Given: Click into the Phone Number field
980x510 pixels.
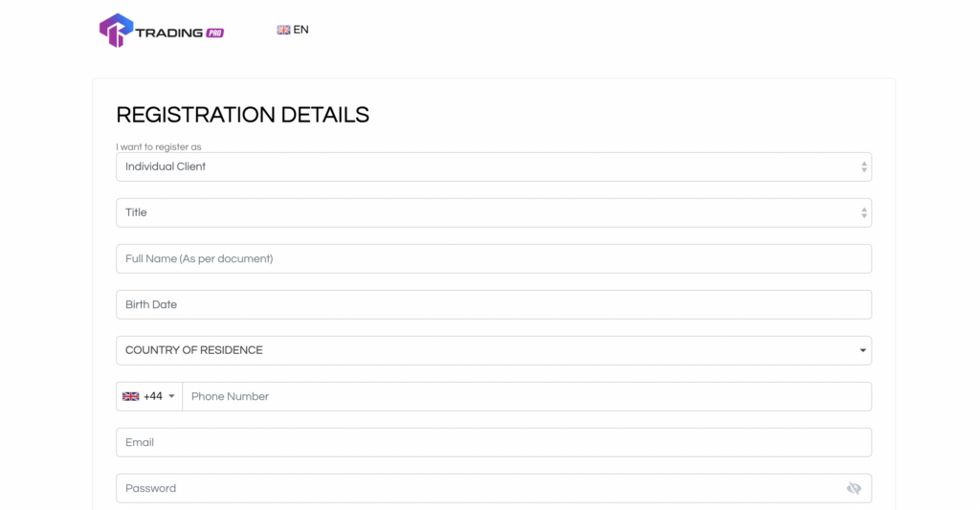Looking at the screenshot, I should [526, 396].
